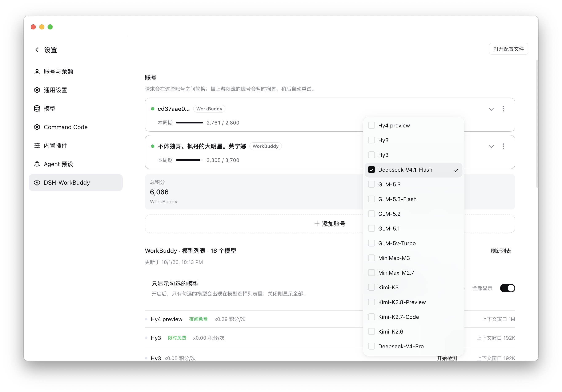The width and height of the screenshot is (562, 392).
Task: Click the back arrow next to 设置
Action: click(x=37, y=50)
